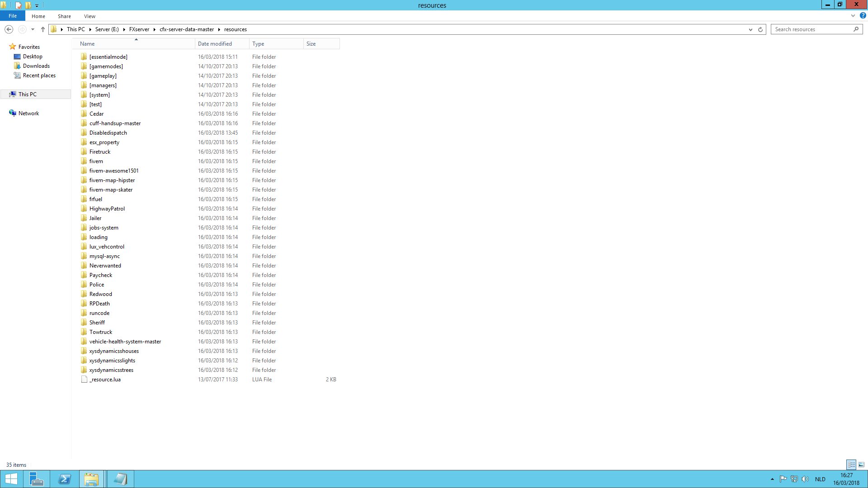
Task: Select the RPDeath folder
Action: [99, 303]
